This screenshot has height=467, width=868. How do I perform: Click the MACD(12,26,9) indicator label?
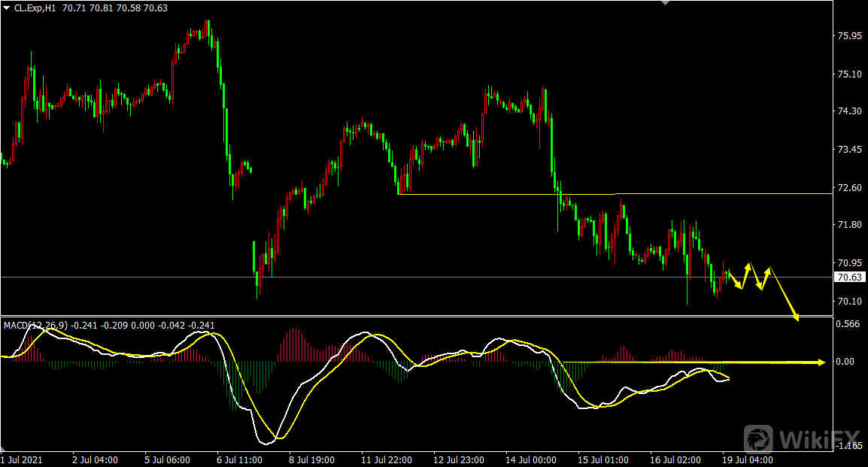(36, 326)
